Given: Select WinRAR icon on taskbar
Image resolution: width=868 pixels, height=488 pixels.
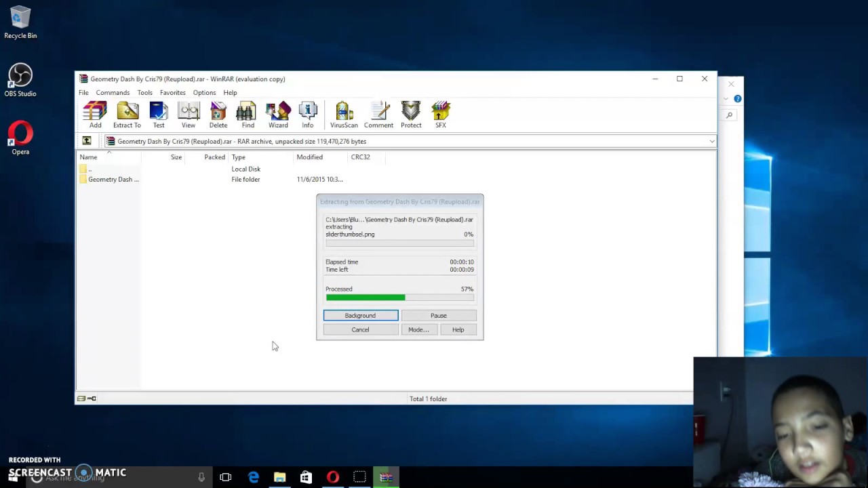Looking at the screenshot, I should (386, 477).
